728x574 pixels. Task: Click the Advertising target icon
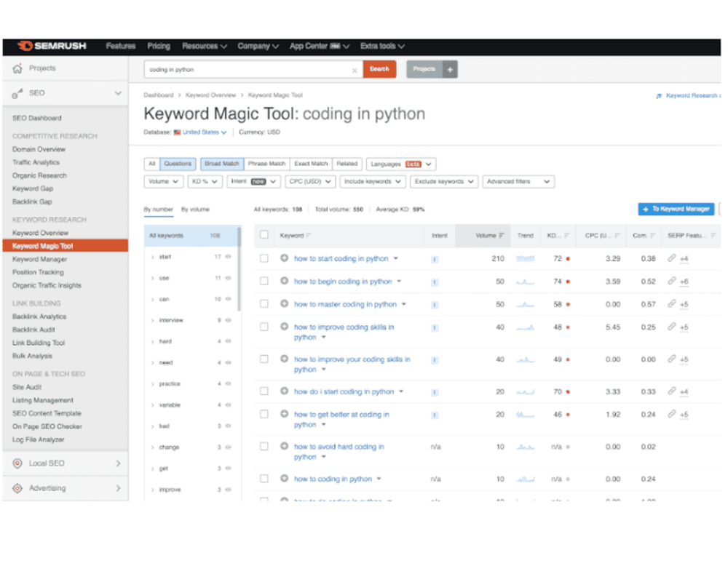click(17, 488)
